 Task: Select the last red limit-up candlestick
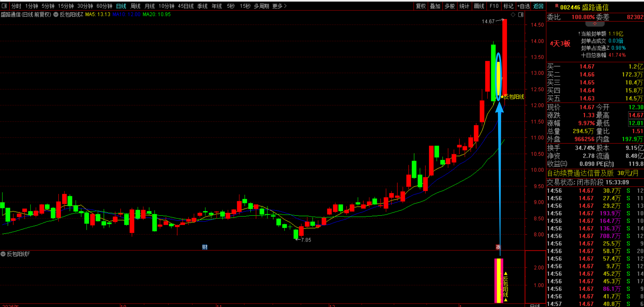[504, 57]
